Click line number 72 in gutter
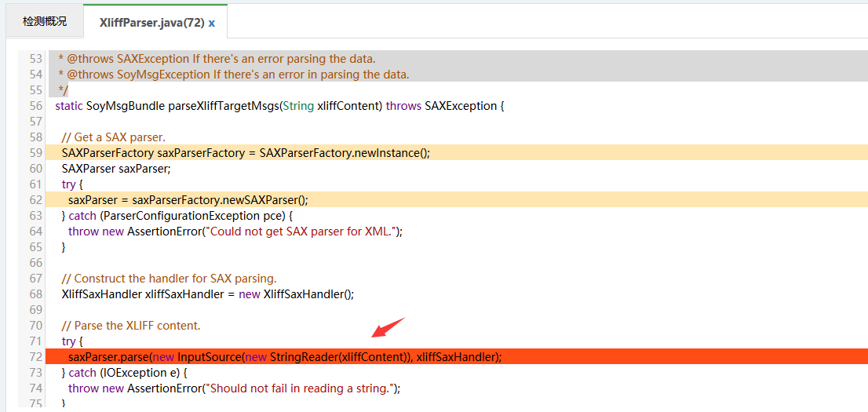Screen dimensions: 868x412 point(36,357)
